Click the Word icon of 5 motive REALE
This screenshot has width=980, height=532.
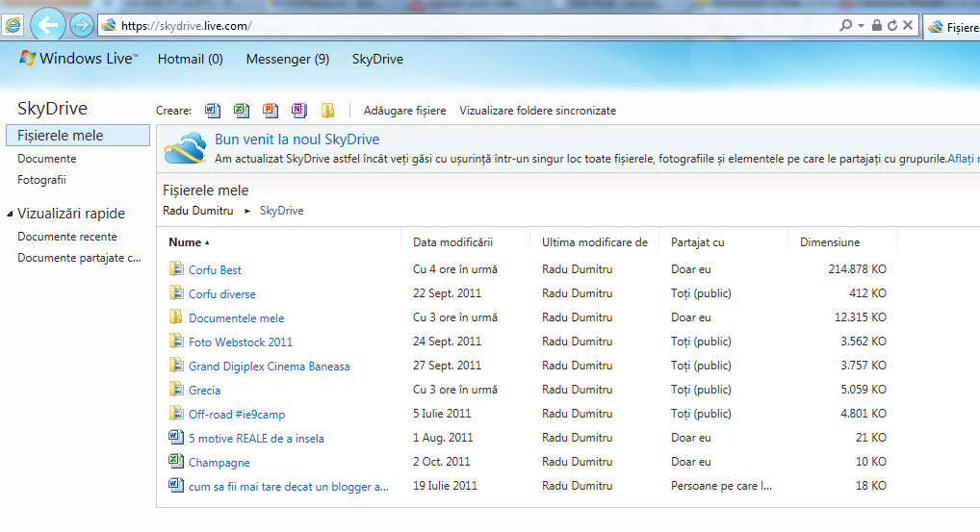coord(176,437)
